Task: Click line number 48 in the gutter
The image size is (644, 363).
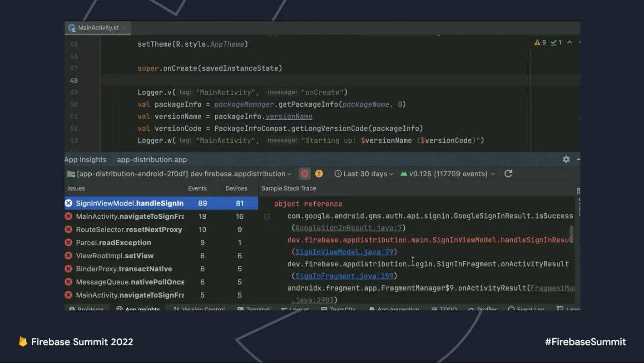Action: coord(74,80)
